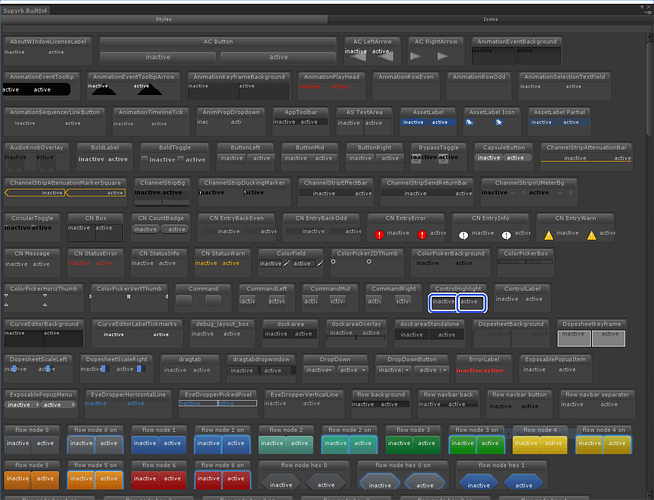This screenshot has height=500, width=654.
Task: Select the active AnimationEventTooltipArrow triangle
Action: tap(150, 90)
